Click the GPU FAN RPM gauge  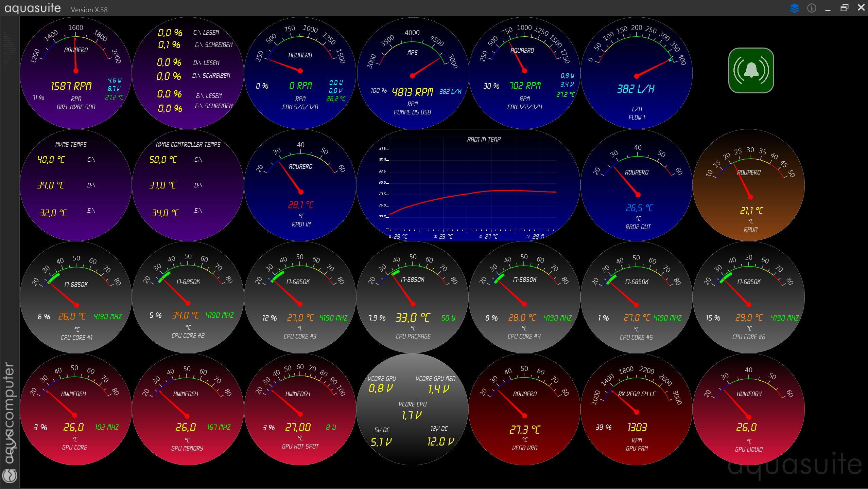click(x=637, y=409)
